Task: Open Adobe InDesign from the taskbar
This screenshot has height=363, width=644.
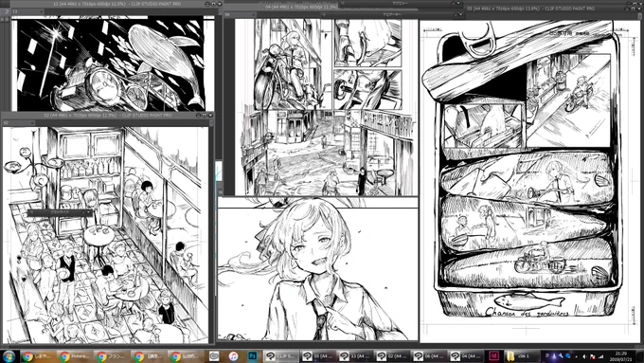Action: pos(494,356)
